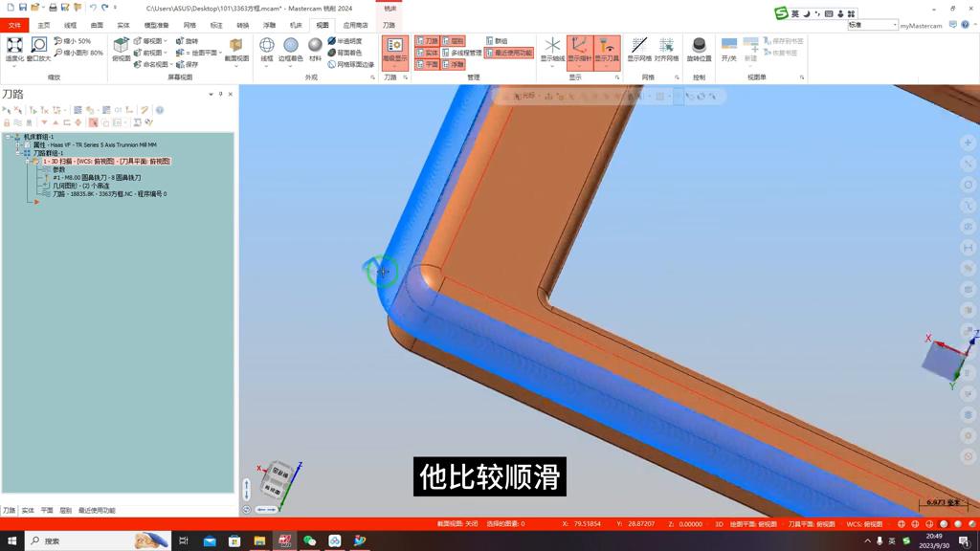The width and height of the screenshot is (980, 551).
Task: Open the 文件 menu
Action: (14, 26)
